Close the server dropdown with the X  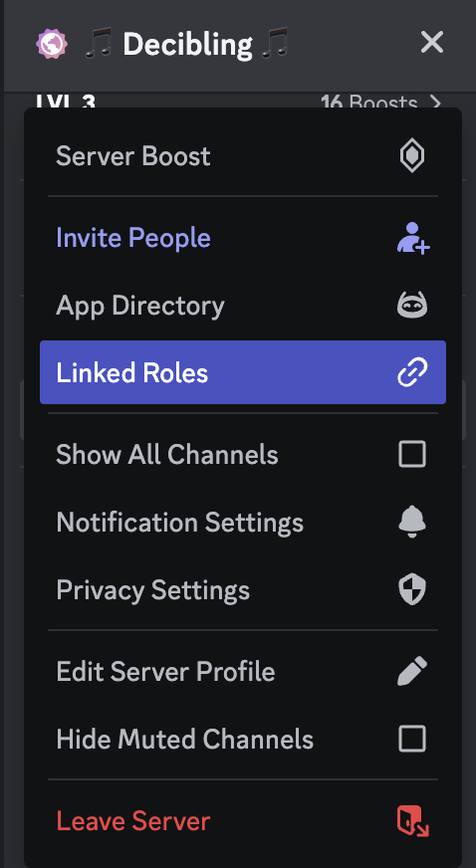(x=432, y=42)
